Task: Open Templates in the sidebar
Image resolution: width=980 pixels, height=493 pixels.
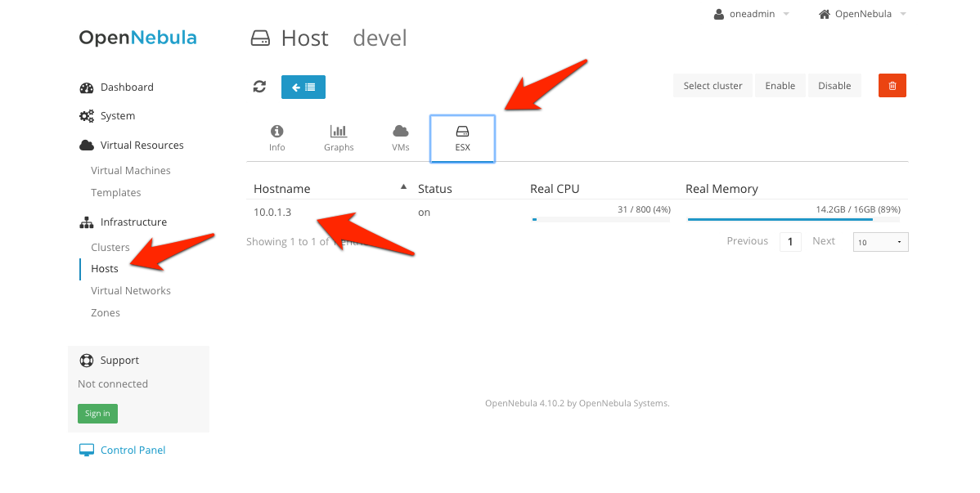Action: pos(115,192)
